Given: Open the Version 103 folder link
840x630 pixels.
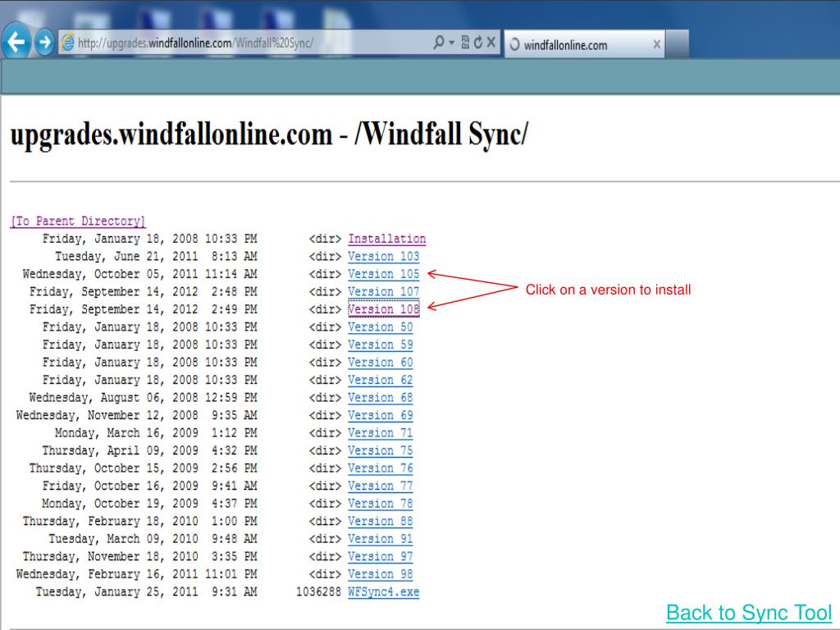Looking at the screenshot, I should click(x=384, y=257).
